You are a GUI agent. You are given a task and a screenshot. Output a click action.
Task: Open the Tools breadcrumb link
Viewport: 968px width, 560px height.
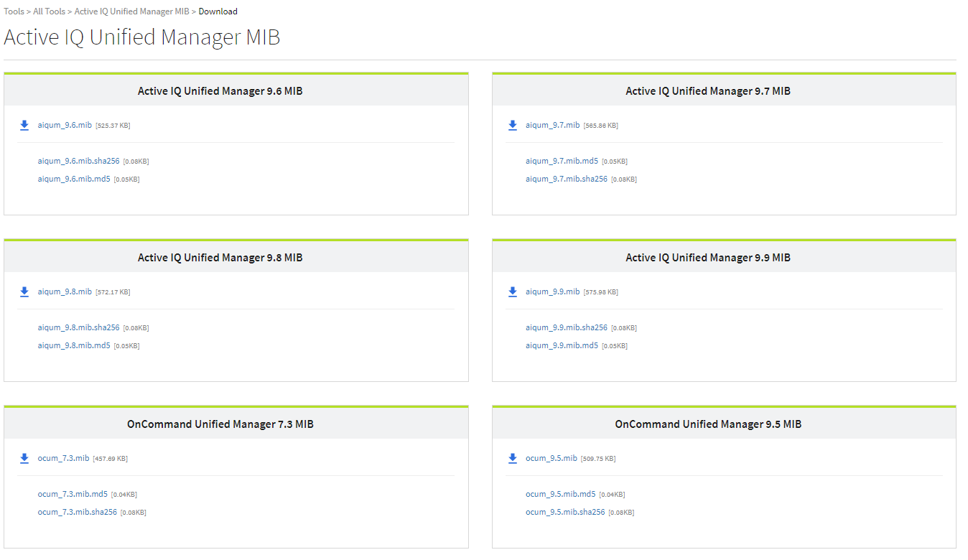[14, 11]
